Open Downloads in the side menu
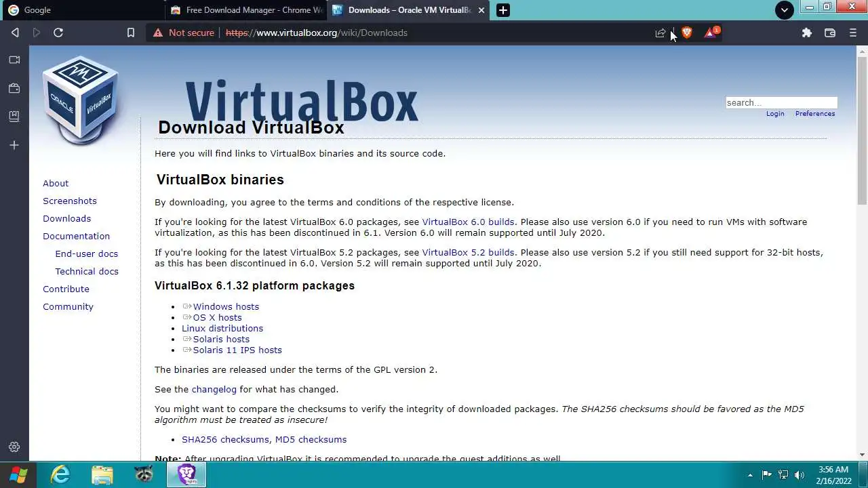Viewport: 868px width, 488px height. 66,218
